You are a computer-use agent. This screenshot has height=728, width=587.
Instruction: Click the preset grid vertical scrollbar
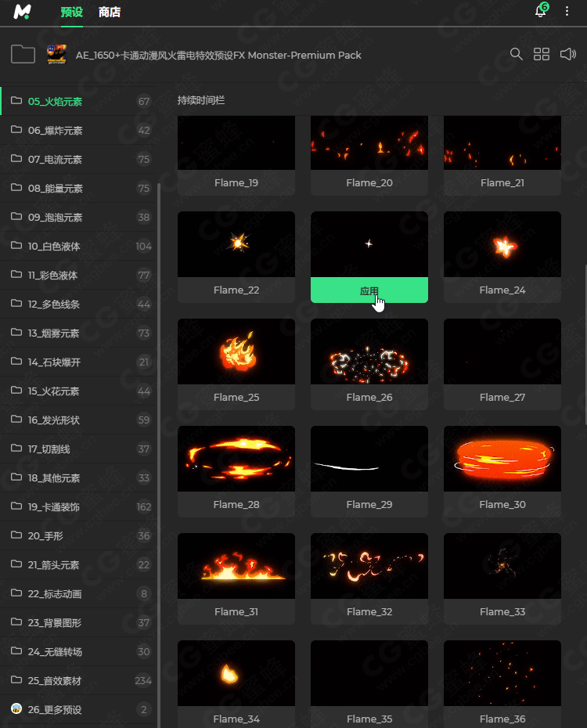585,344
